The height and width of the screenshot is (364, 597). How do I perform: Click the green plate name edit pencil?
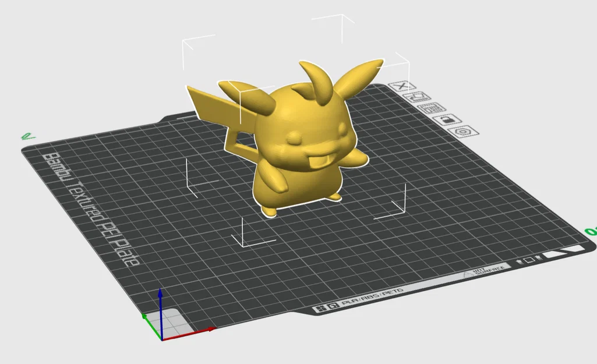pyautogui.click(x=29, y=136)
